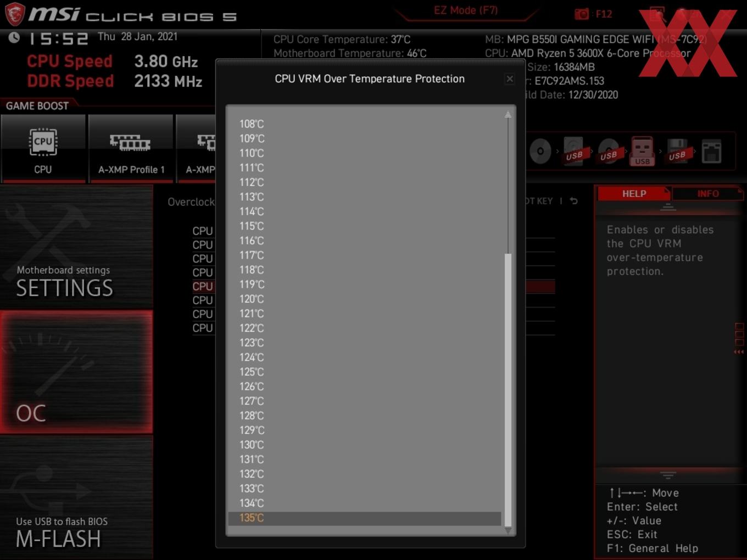Select the network boot device icon
The image size is (747, 560).
[711, 152]
